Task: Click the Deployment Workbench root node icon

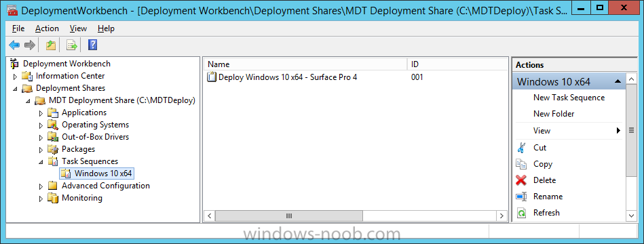Action: [15, 64]
